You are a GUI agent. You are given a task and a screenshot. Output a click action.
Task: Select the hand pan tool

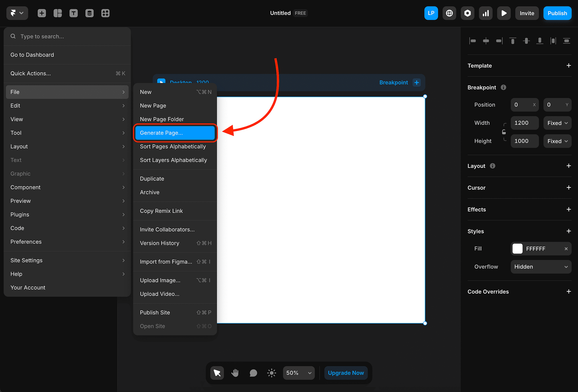click(235, 373)
